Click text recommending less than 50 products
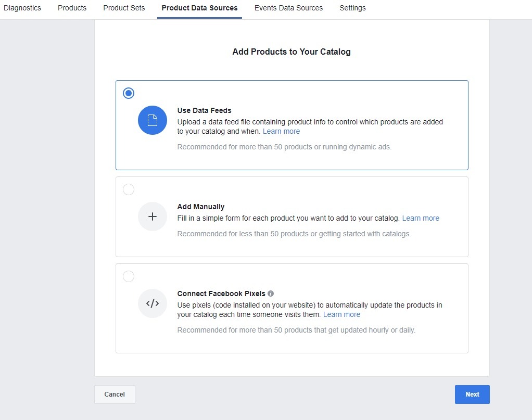This screenshot has height=420, width=532. [x=294, y=234]
